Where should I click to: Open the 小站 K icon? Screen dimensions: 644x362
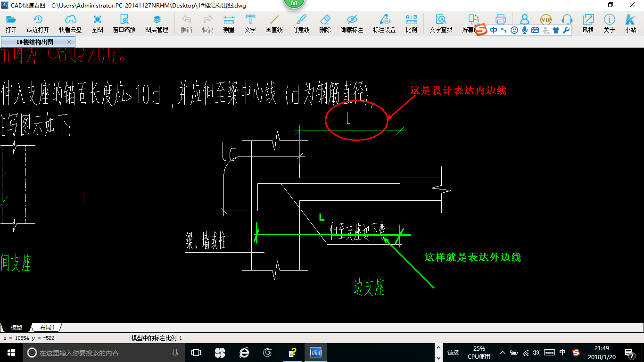[x=630, y=24]
